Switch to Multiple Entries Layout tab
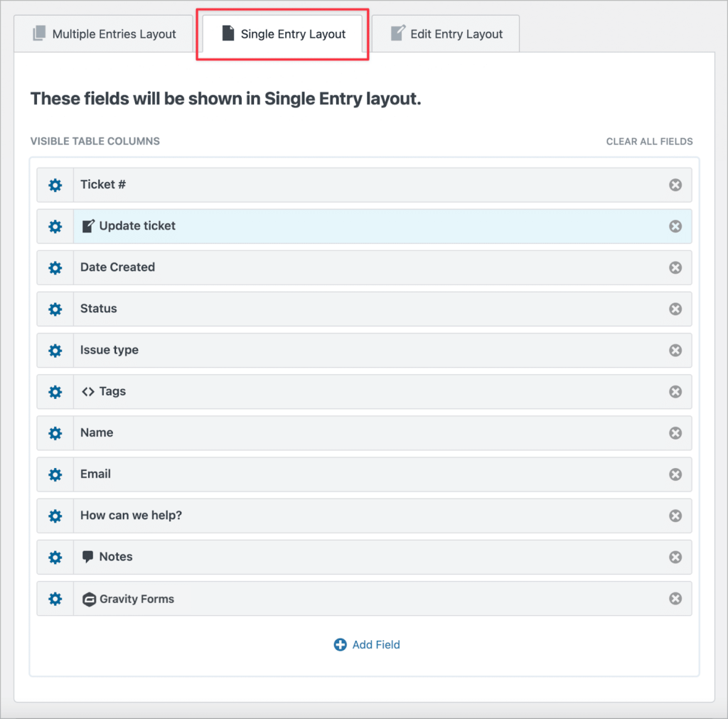The height and width of the screenshot is (719, 728). click(x=104, y=34)
